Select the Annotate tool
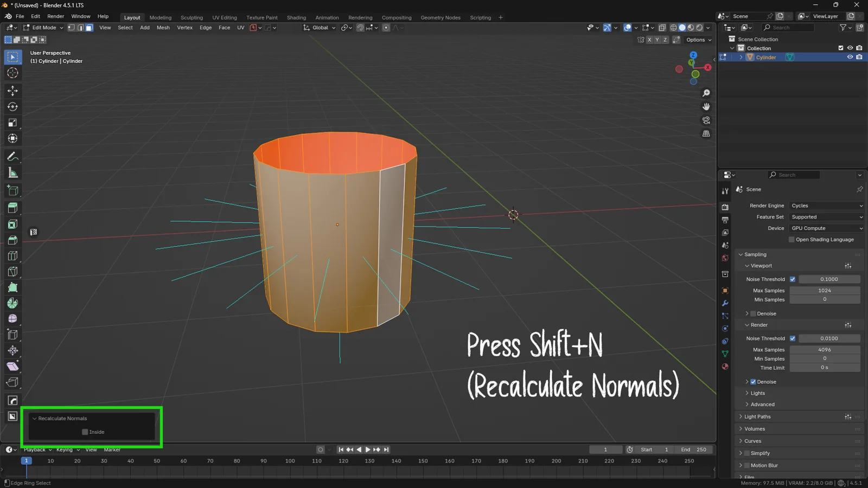The image size is (868, 488). [12, 157]
